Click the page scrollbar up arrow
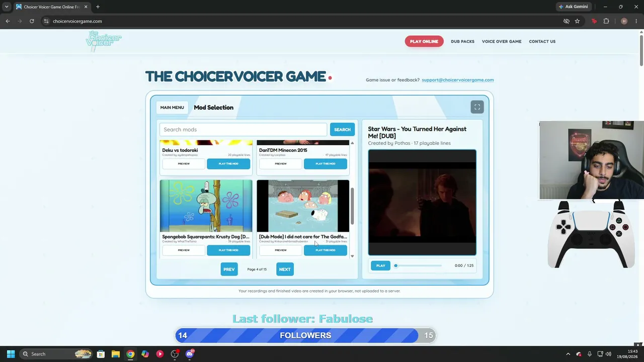The height and width of the screenshot is (362, 644). (x=641, y=33)
